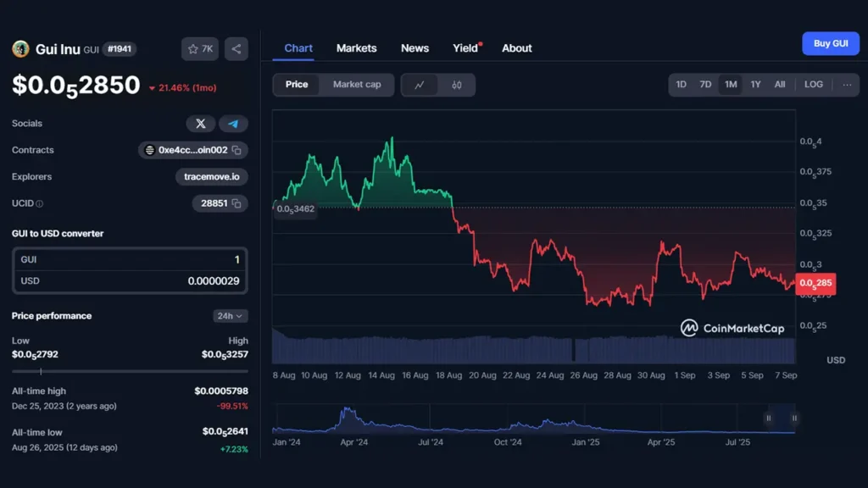
Task: Click the #1941 rank badge
Action: pos(119,49)
